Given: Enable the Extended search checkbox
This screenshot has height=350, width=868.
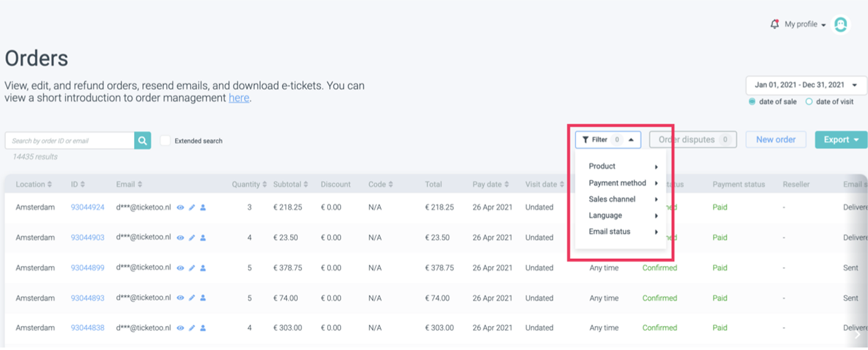Looking at the screenshot, I should click(x=165, y=140).
